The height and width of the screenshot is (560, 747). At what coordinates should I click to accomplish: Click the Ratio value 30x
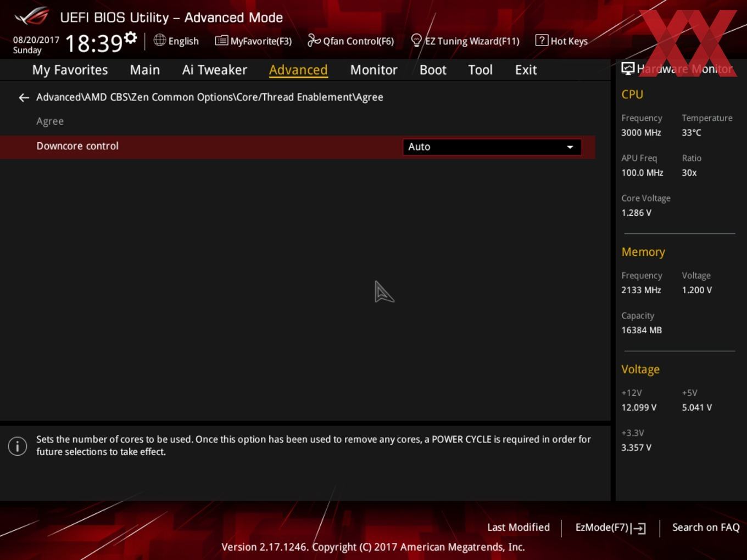point(689,172)
